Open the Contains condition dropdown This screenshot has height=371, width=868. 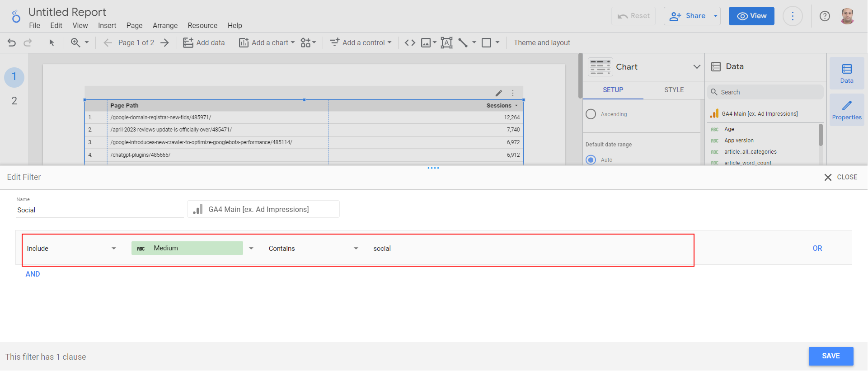[314, 249]
